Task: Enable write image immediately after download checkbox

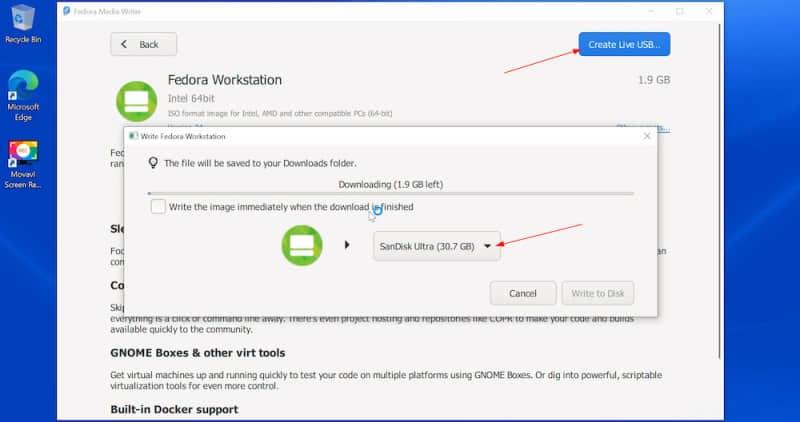Action: (x=158, y=207)
